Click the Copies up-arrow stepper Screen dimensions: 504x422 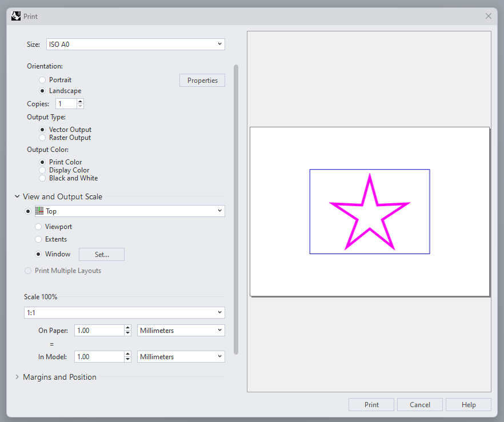pos(81,101)
